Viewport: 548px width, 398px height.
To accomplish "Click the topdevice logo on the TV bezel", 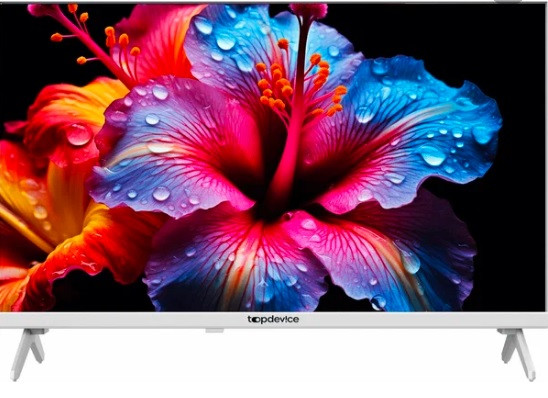I will click(273, 319).
